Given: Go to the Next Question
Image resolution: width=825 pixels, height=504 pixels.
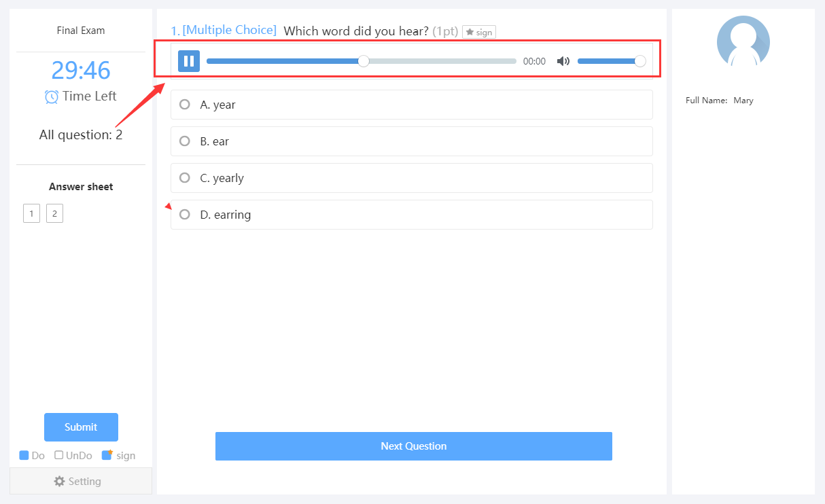Looking at the screenshot, I should [x=414, y=446].
